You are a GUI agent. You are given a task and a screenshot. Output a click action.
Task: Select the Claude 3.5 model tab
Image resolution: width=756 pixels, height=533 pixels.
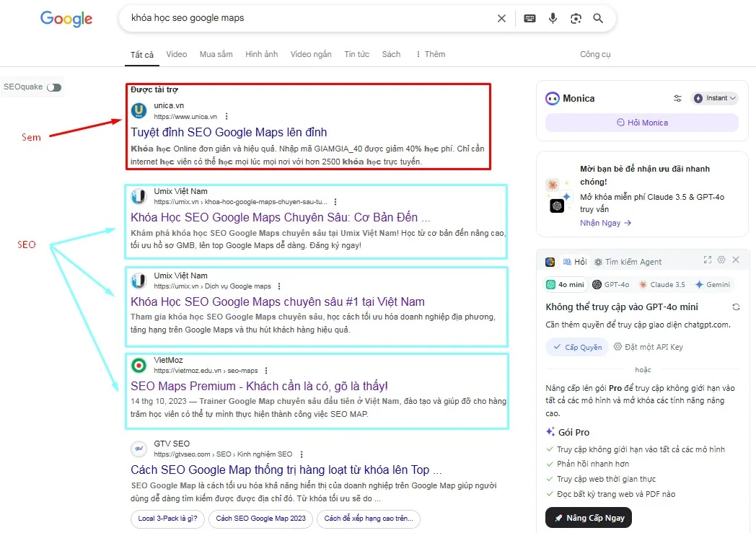tap(661, 284)
